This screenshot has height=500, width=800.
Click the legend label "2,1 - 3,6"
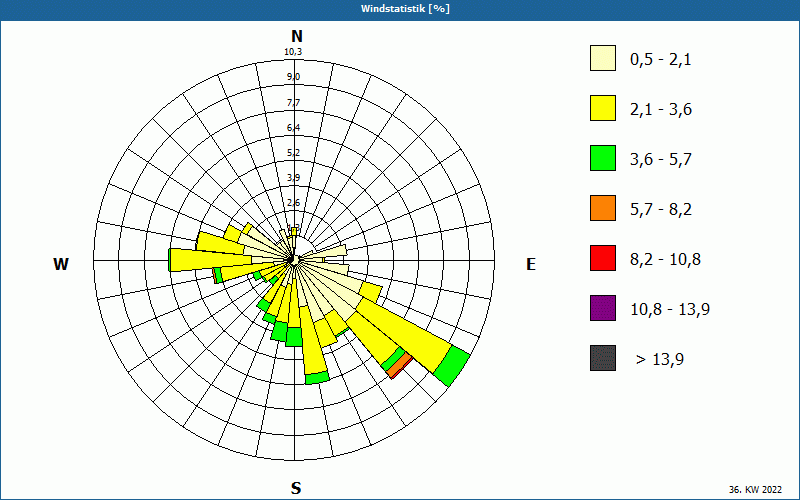(661, 110)
